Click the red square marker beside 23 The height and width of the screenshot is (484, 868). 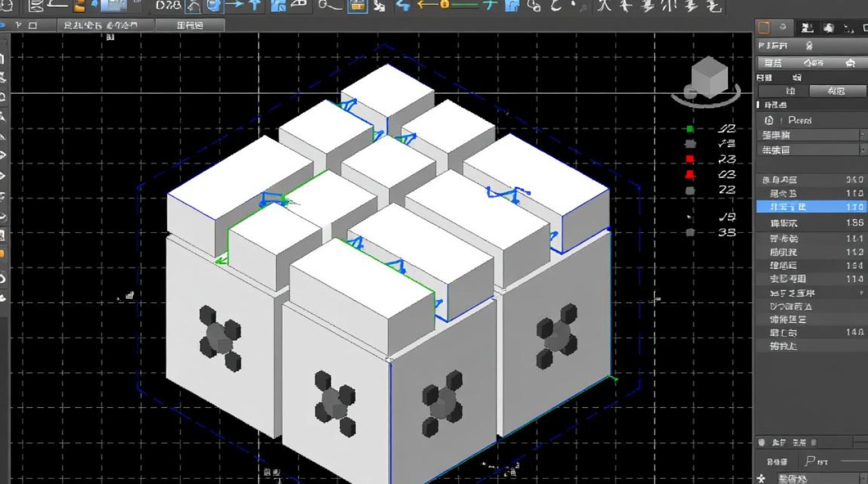pos(690,159)
